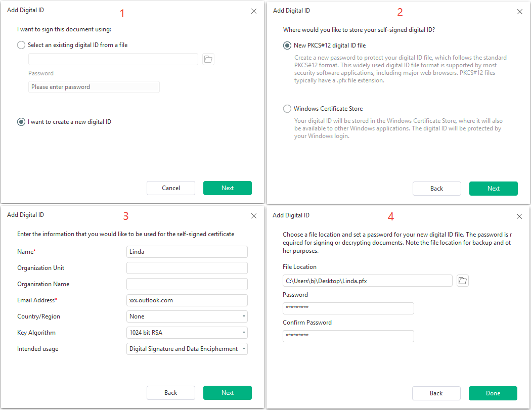Viewport: 532px width, 410px height.
Task: Go Back from the storage location step
Action: (436, 188)
